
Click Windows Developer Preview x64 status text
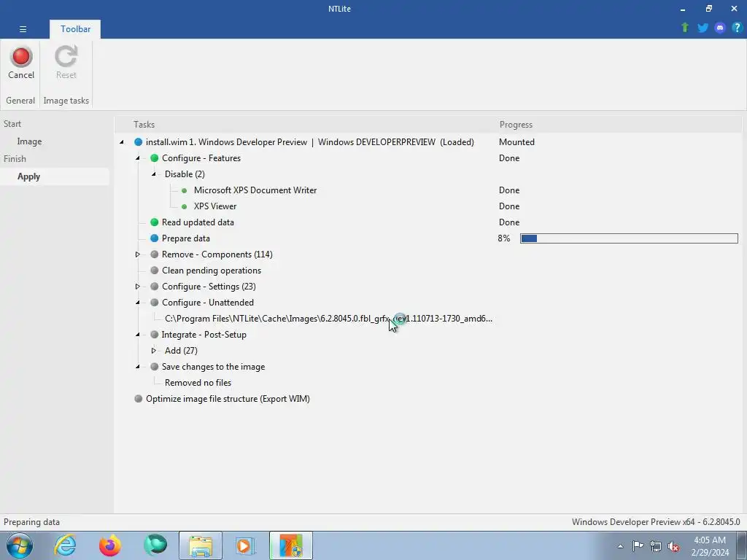656,522
